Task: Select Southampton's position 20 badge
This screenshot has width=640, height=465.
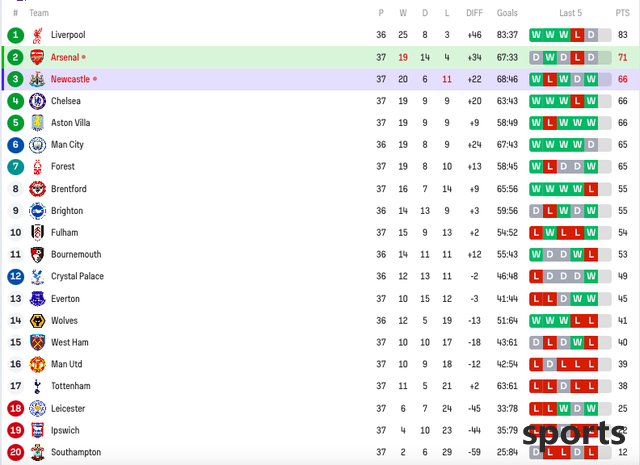Action: pyautogui.click(x=16, y=452)
